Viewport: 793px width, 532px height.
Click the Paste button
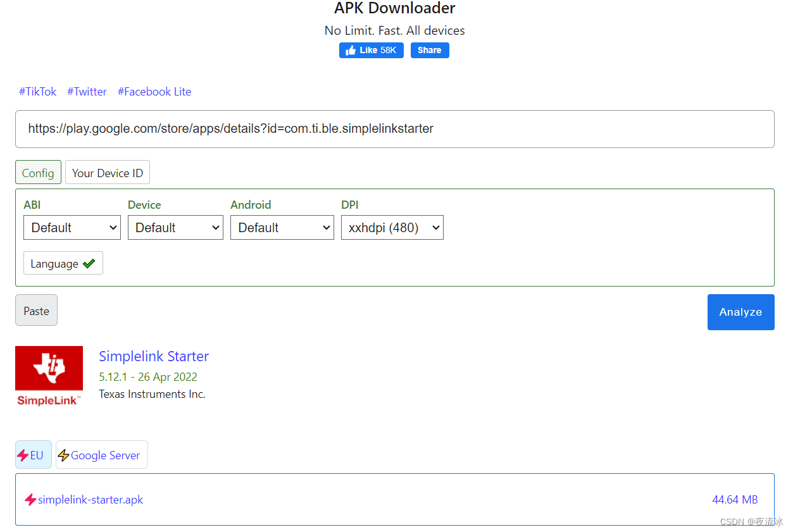coord(36,311)
